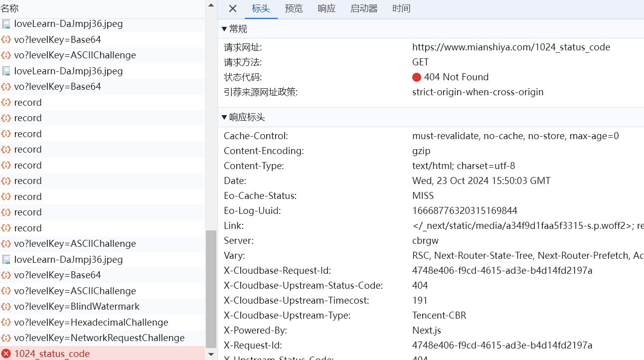
Task: Close the request details panel
Action: [x=233, y=8]
